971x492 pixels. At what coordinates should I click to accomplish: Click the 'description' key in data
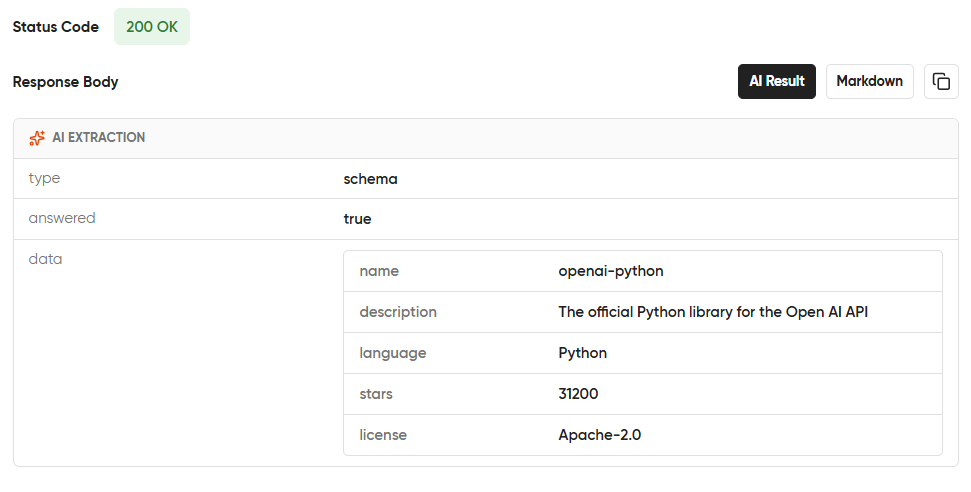398,312
